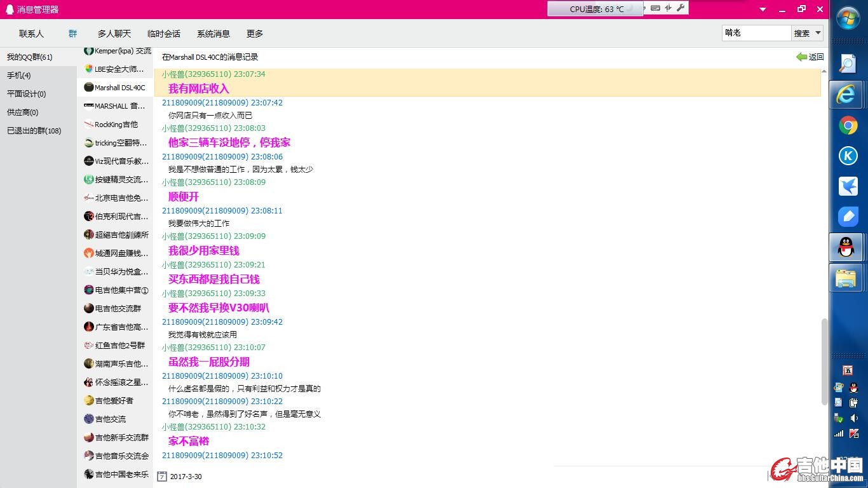This screenshot has height=488, width=868.
Task: Click the Windows Start orb
Action: coord(848,18)
